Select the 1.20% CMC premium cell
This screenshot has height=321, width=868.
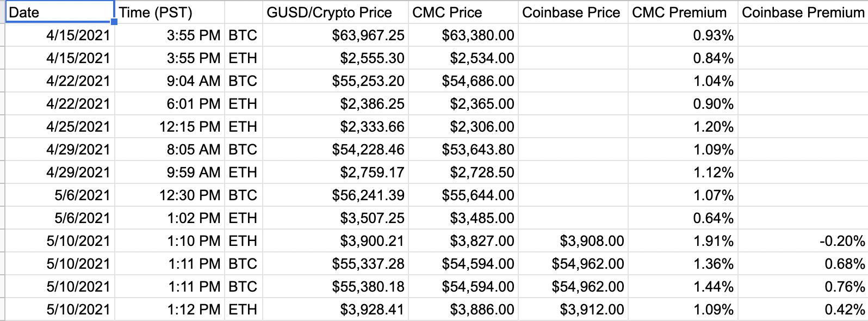[683, 127]
